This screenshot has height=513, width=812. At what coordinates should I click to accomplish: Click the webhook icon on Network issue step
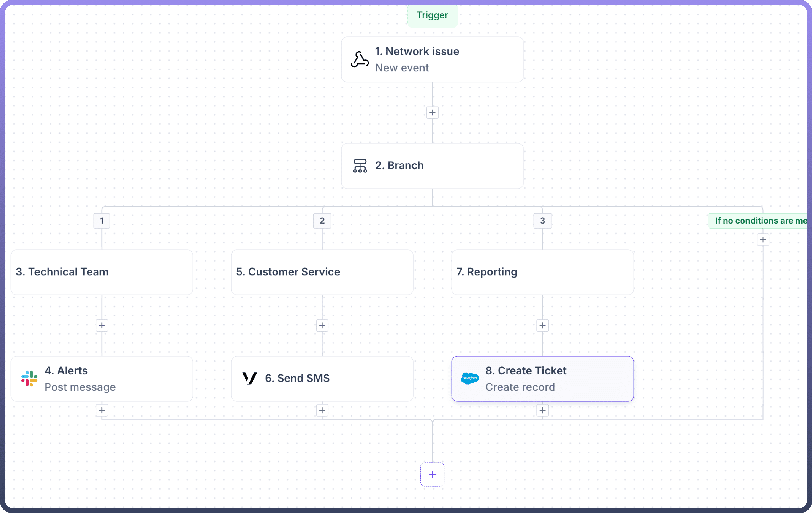point(360,60)
